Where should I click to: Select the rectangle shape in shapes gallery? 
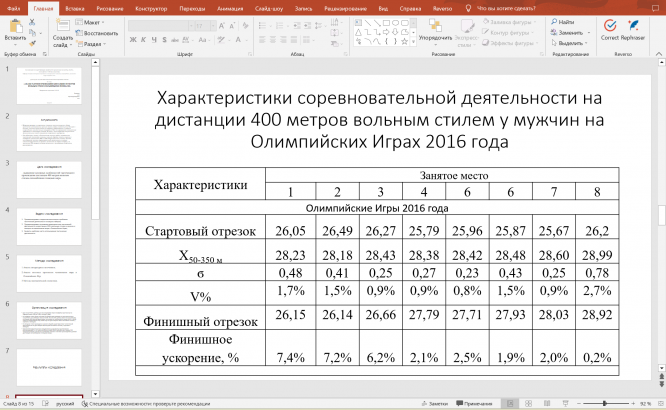386,23
